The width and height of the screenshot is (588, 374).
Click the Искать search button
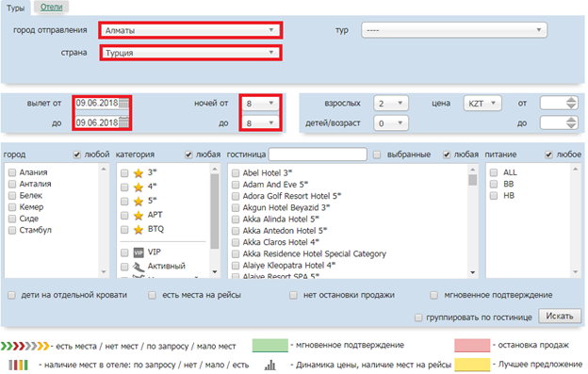pos(560,317)
